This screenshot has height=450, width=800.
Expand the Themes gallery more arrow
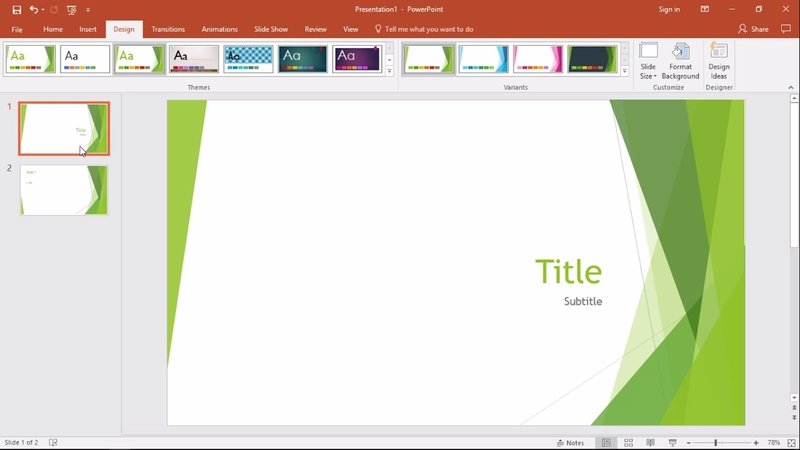click(x=389, y=71)
